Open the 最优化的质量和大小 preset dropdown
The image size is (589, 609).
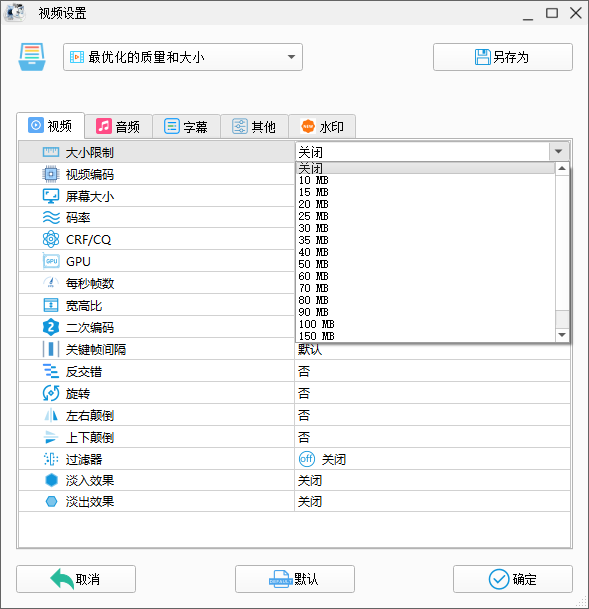click(183, 57)
